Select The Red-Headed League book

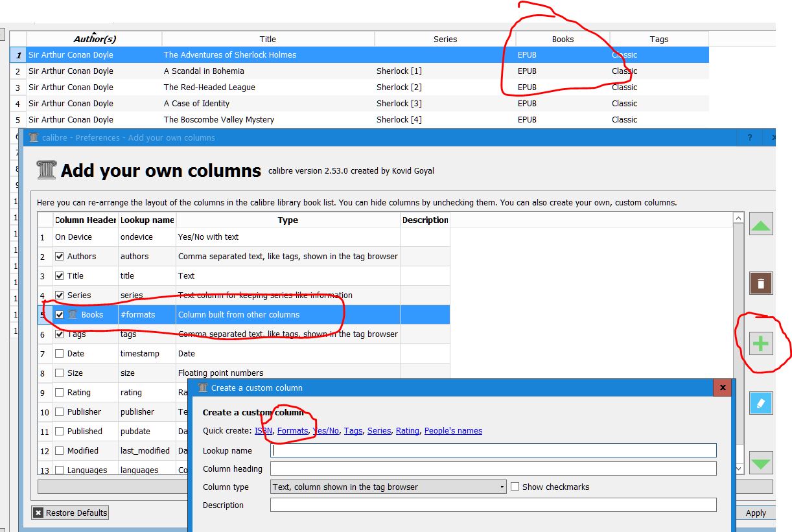pyautogui.click(x=209, y=87)
